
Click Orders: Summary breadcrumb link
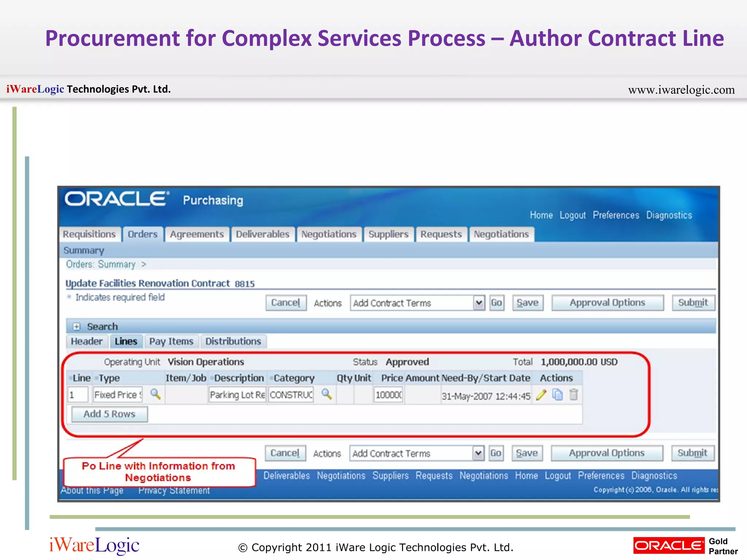pos(101,264)
